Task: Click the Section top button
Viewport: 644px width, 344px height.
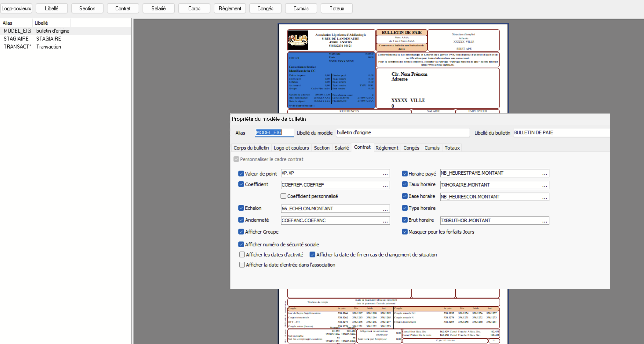Action: tap(87, 8)
